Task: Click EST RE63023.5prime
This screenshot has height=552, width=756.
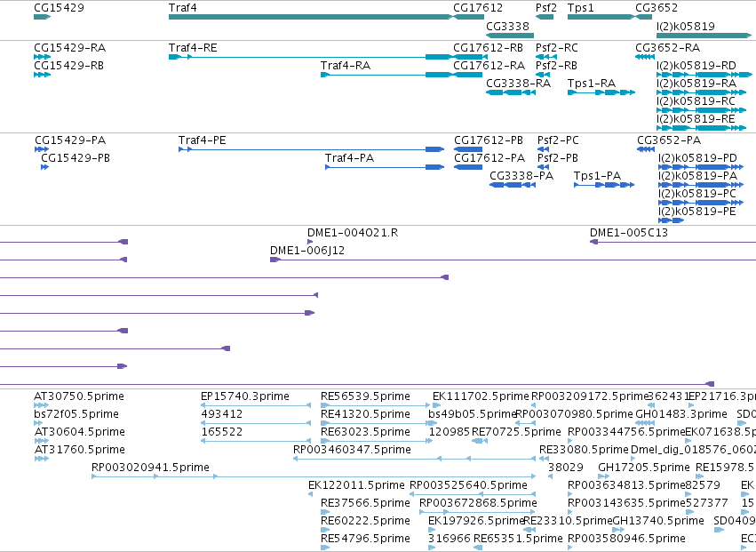Action: 376,441
